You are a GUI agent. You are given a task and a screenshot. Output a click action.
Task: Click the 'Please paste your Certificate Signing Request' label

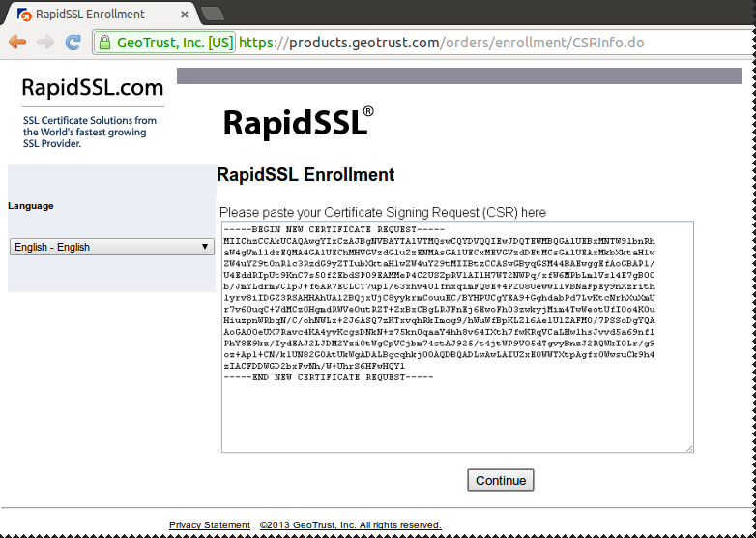click(x=382, y=212)
